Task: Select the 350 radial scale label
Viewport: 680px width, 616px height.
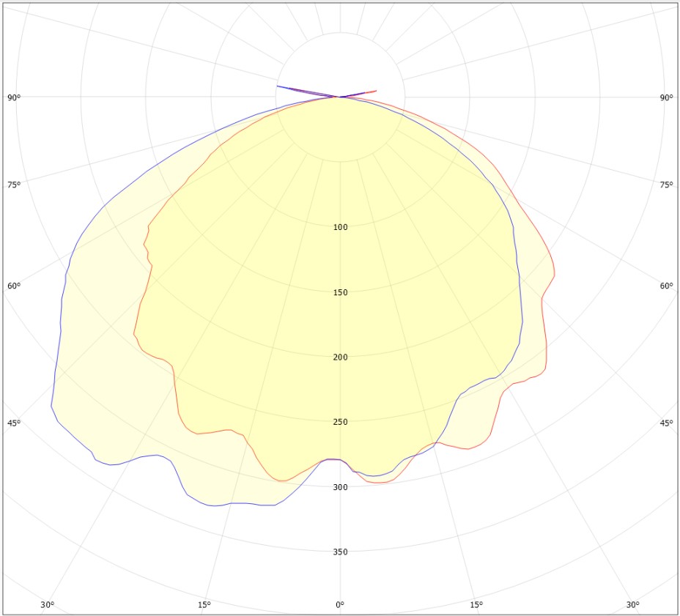Action: 341,552
